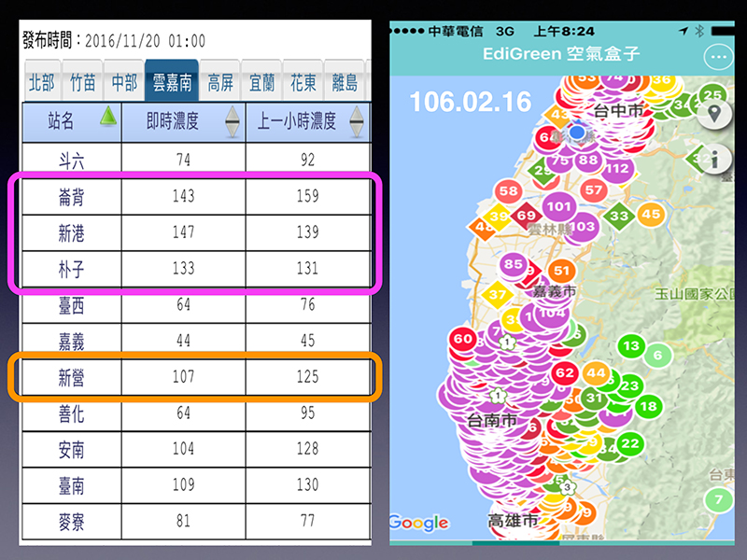The width and height of the screenshot is (747, 560).
Task: Click value 143 in 崙背 row
Action: point(183,196)
